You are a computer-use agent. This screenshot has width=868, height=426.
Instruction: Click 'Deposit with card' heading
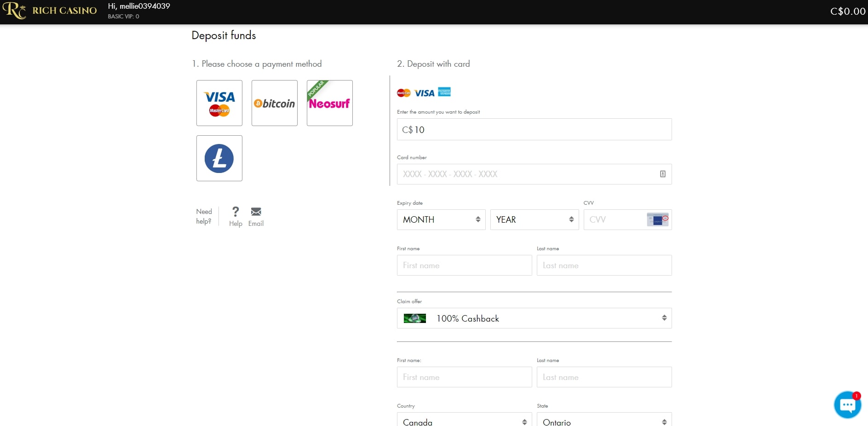click(433, 64)
